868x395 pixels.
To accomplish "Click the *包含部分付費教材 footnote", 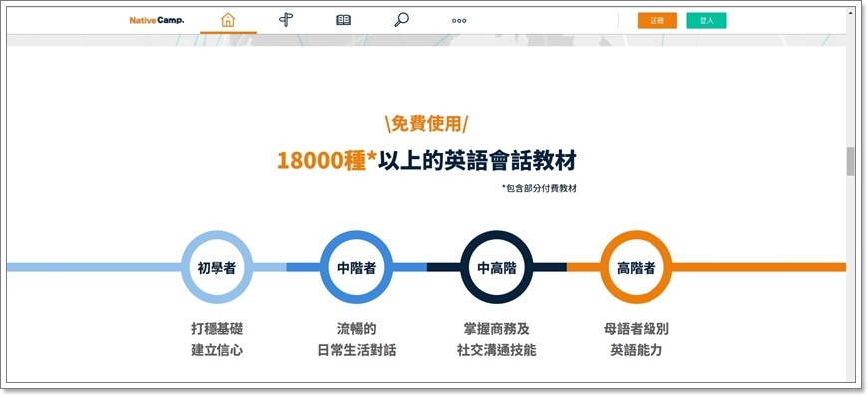I will coord(539,189).
